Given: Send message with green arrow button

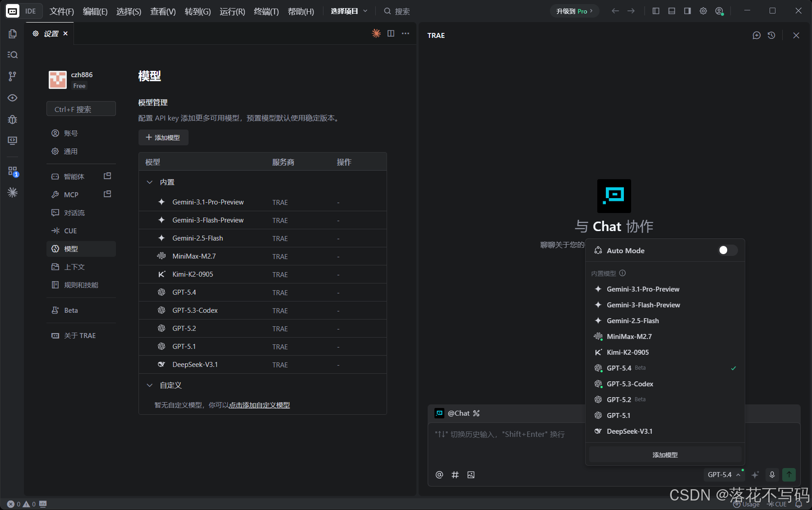Looking at the screenshot, I should [789, 475].
